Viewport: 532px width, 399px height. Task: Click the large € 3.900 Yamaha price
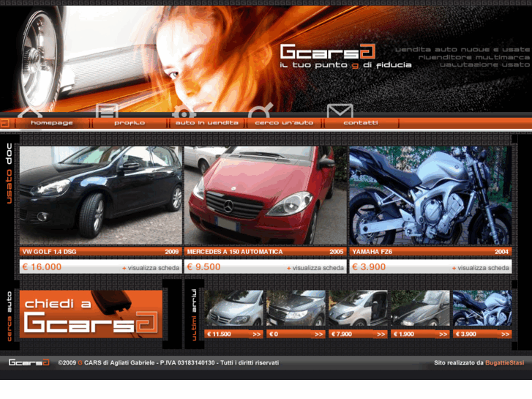[x=369, y=267]
